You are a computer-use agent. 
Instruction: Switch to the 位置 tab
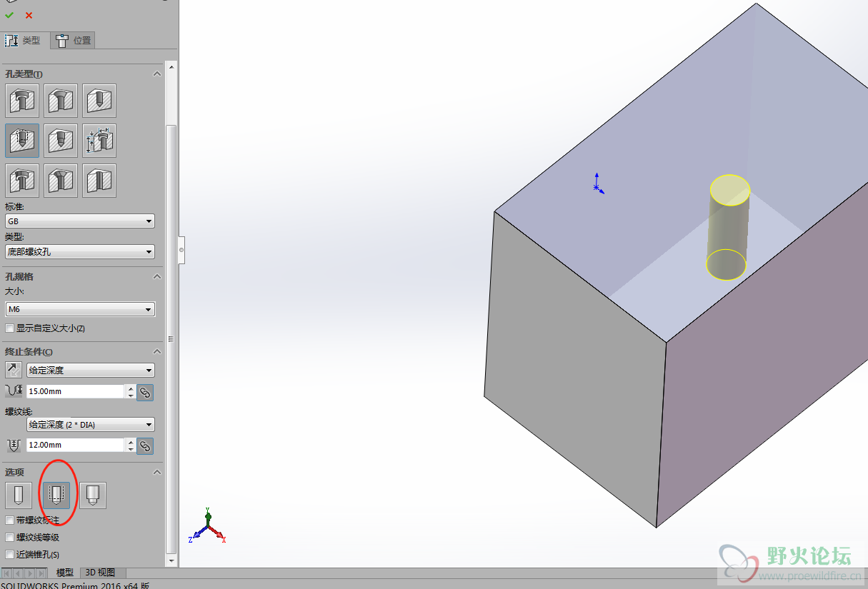click(73, 41)
